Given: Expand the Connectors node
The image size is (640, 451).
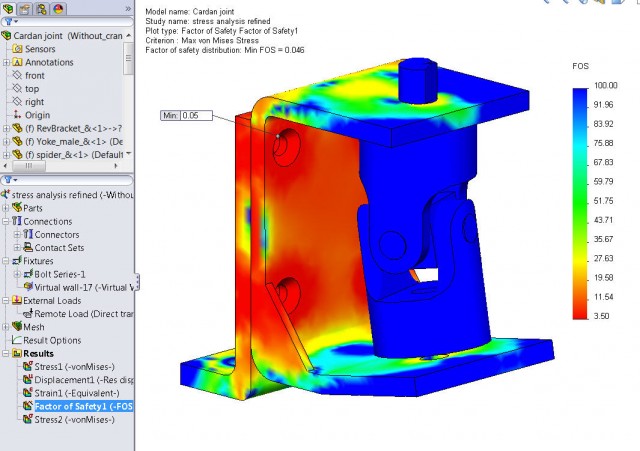Looking at the screenshot, I should tap(17, 235).
